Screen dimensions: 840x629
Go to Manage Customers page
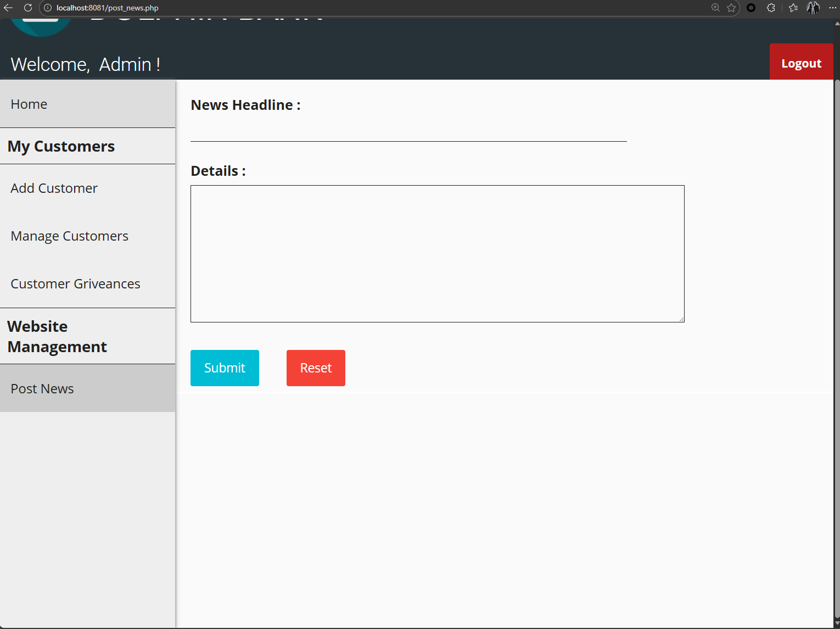tap(69, 236)
